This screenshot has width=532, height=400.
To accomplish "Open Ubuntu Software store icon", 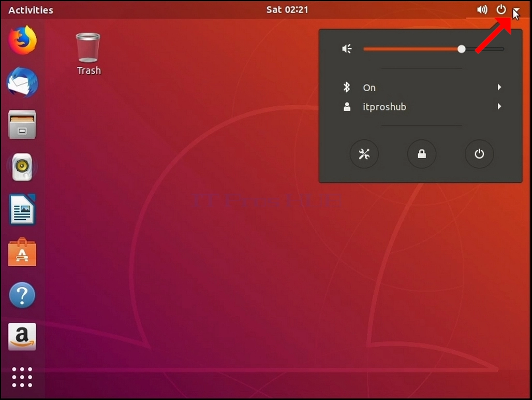I will [22, 252].
